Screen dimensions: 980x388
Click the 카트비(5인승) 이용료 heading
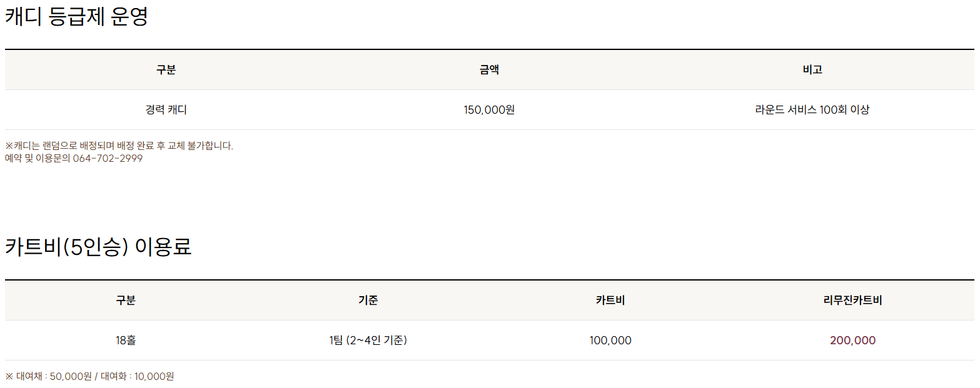(x=98, y=247)
